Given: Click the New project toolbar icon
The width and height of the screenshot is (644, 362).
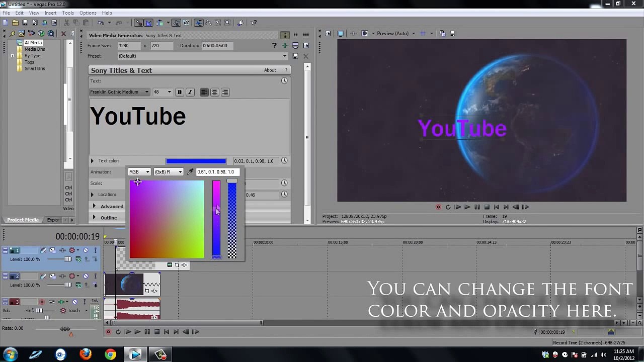Looking at the screenshot, I should pos(5,23).
